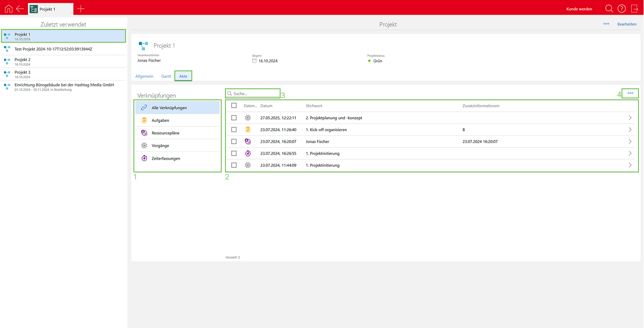Switch to the Gantt tab
Viewport: 644px width, 328px height.
(x=166, y=76)
